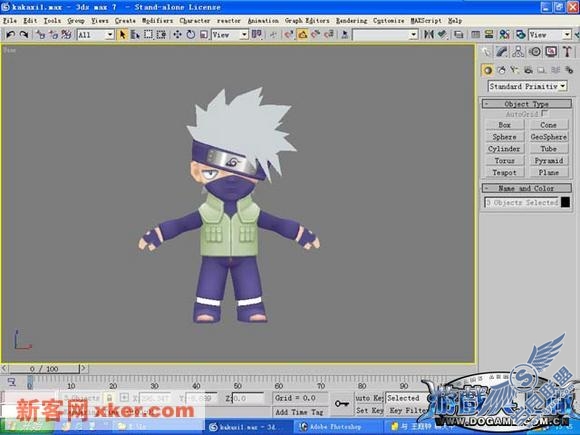Open the Standard Primitives category dropdown

click(x=527, y=86)
